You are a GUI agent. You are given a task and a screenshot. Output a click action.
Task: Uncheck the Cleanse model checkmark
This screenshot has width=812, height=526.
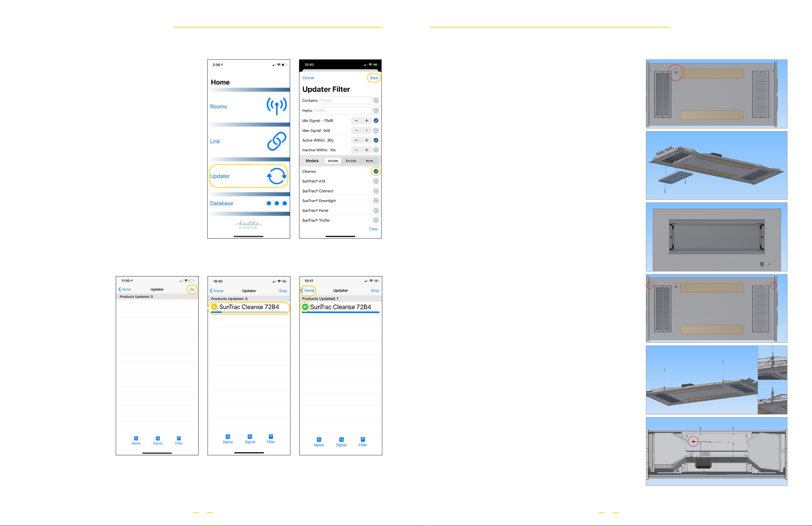coord(376,171)
